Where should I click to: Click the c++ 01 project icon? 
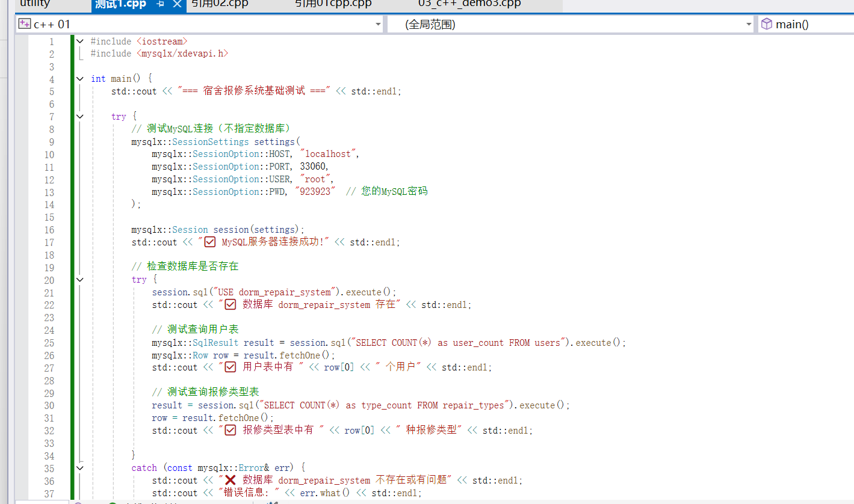click(x=25, y=24)
